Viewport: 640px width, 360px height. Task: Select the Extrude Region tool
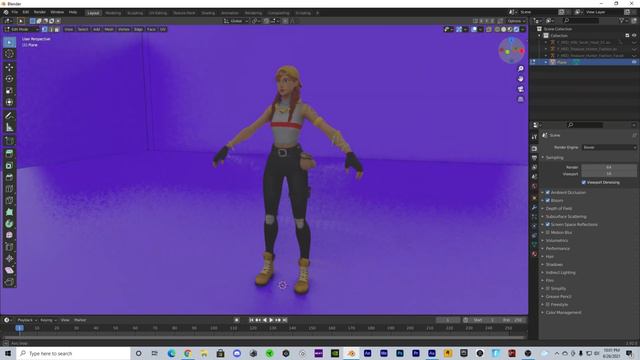coord(9,154)
